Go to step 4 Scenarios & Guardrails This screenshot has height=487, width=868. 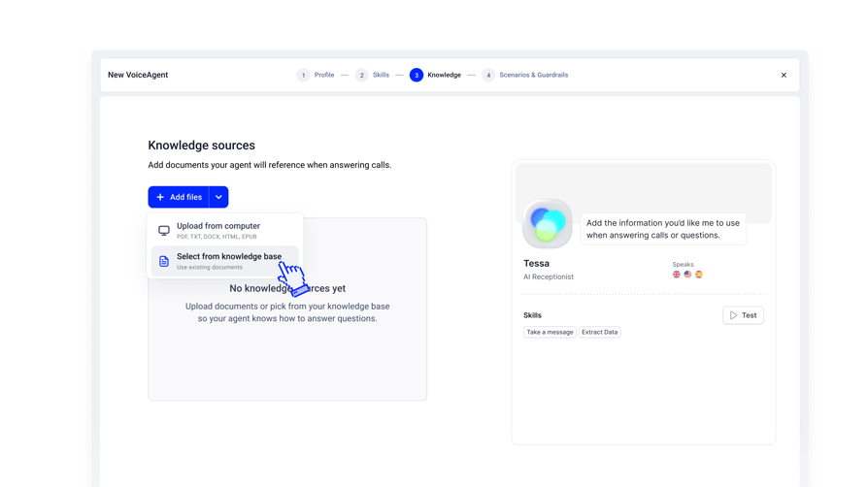click(525, 75)
